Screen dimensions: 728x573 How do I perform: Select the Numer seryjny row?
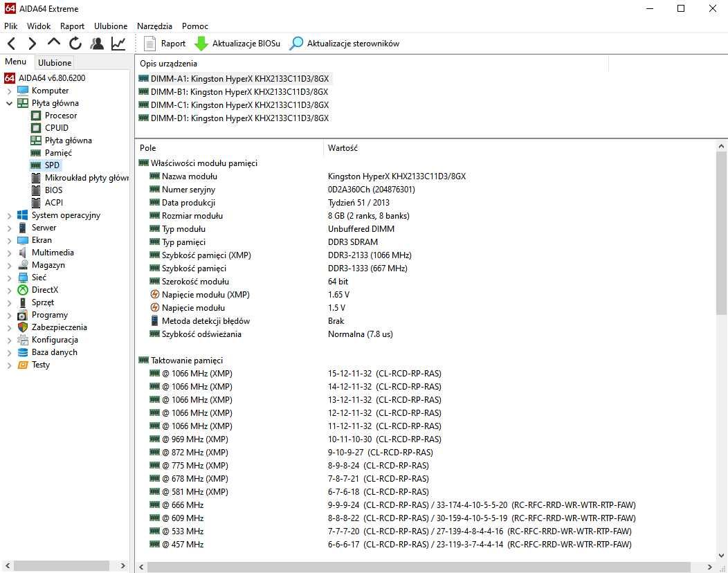tap(426, 190)
